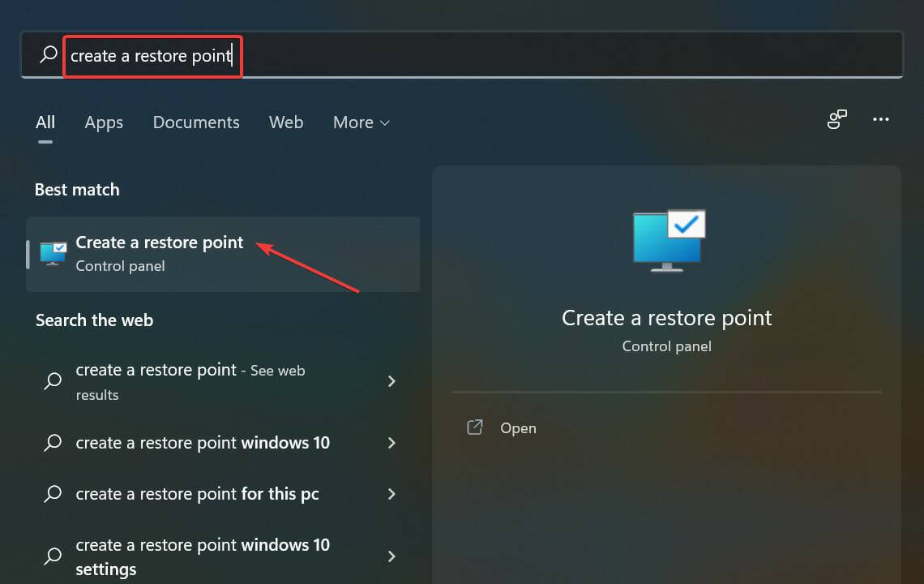Switch to the Documents tab
Image resolution: width=924 pixels, height=584 pixels.
[x=196, y=122]
